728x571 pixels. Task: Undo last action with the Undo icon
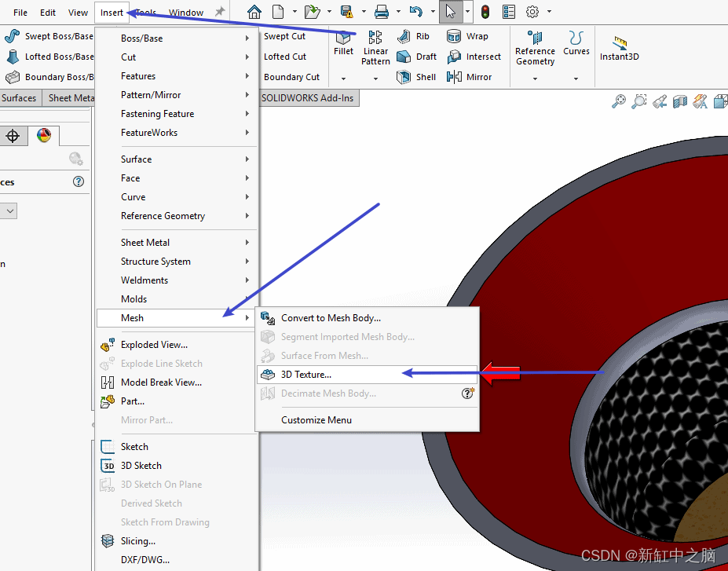point(416,12)
